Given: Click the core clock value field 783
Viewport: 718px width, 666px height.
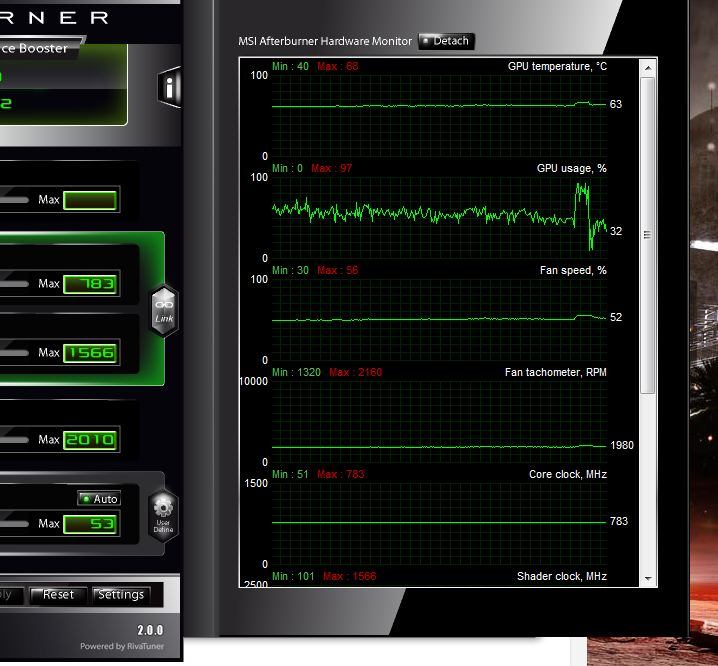Looking at the screenshot, I should tap(90, 284).
